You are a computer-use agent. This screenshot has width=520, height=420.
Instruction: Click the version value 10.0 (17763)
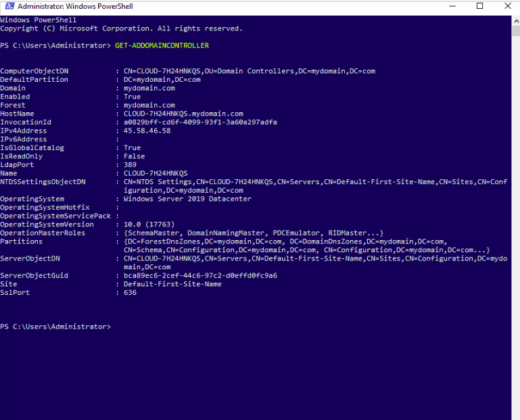pos(149,225)
